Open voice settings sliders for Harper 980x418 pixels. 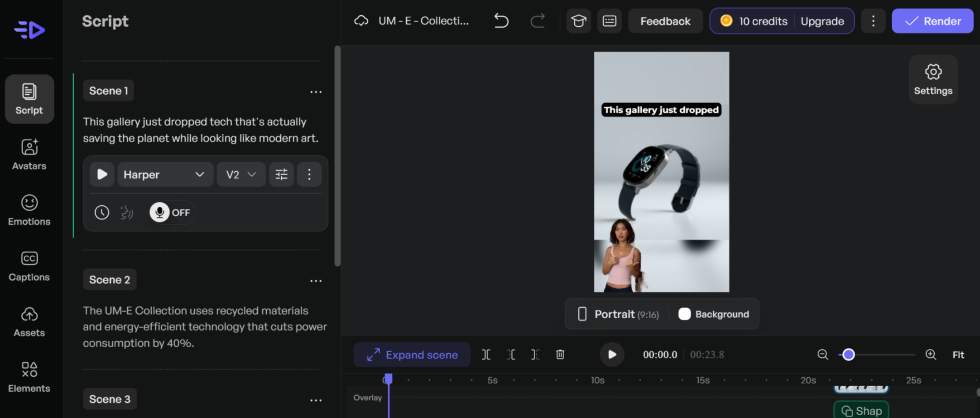[x=281, y=174]
